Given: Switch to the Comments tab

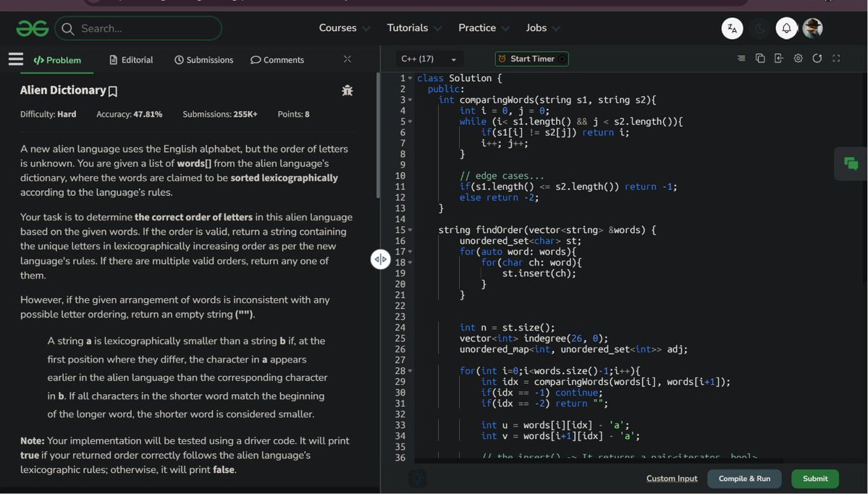Looking at the screenshot, I should (x=277, y=60).
